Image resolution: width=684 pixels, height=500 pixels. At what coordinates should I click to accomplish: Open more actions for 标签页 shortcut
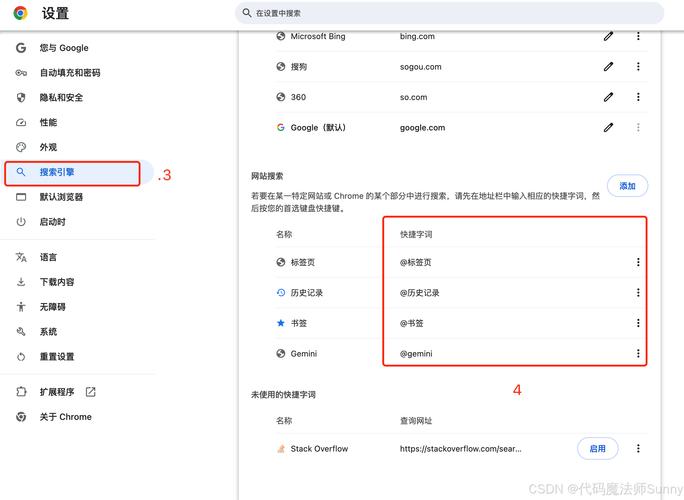coord(638,262)
